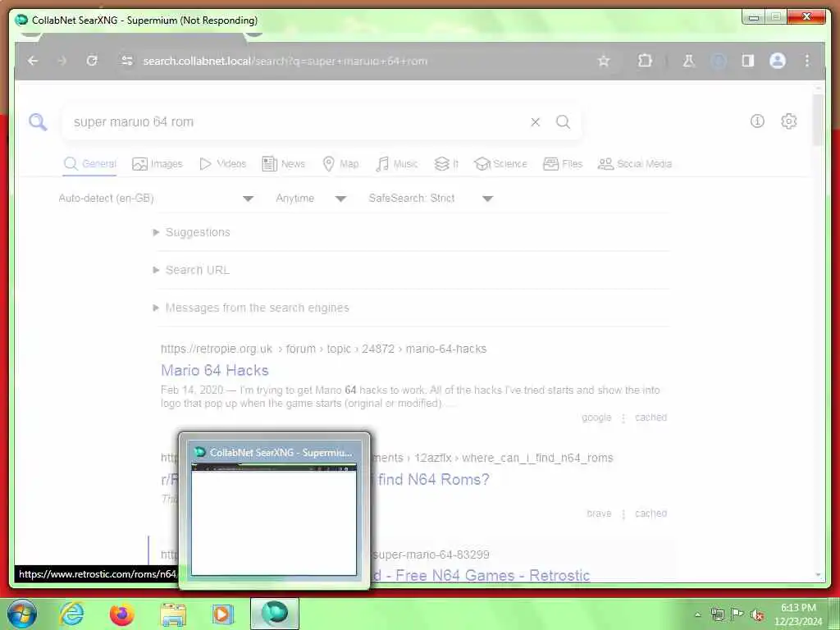Clear the search query with X

click(x=535, y=122)
